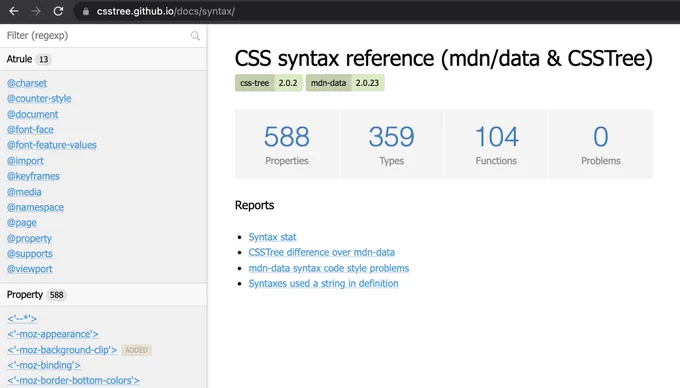The width and height of the screenshot is (680, 388).
Task: Click the ADDED badge next to -moz-background-clip
Action: [x=137, y=350]
